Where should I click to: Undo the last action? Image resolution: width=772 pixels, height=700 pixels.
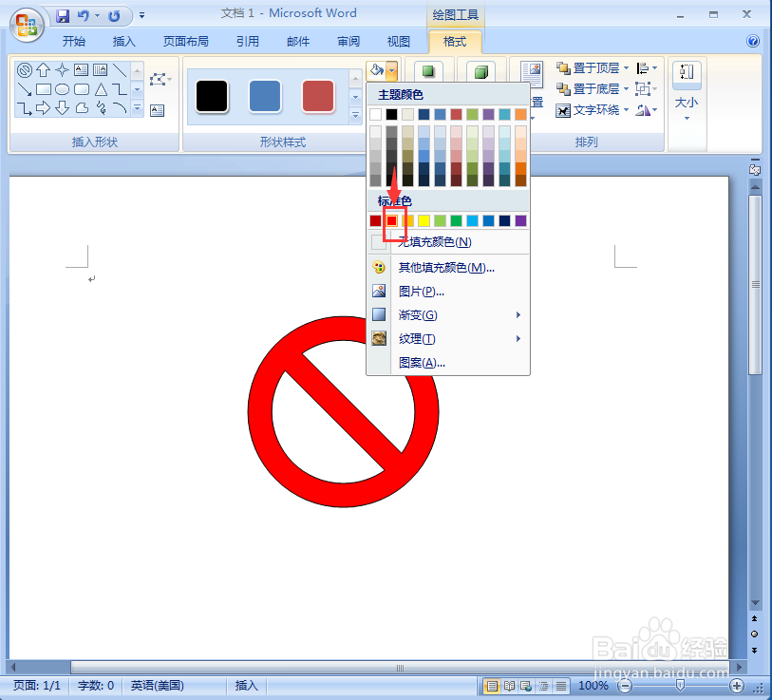[x=84, y=16]
